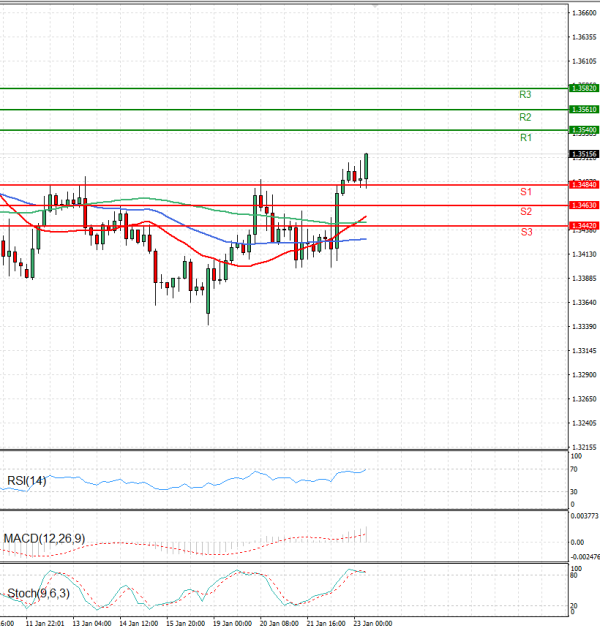Click the latest green candlestick on chart
Screen dimensions: 600x631
(367, 168)
